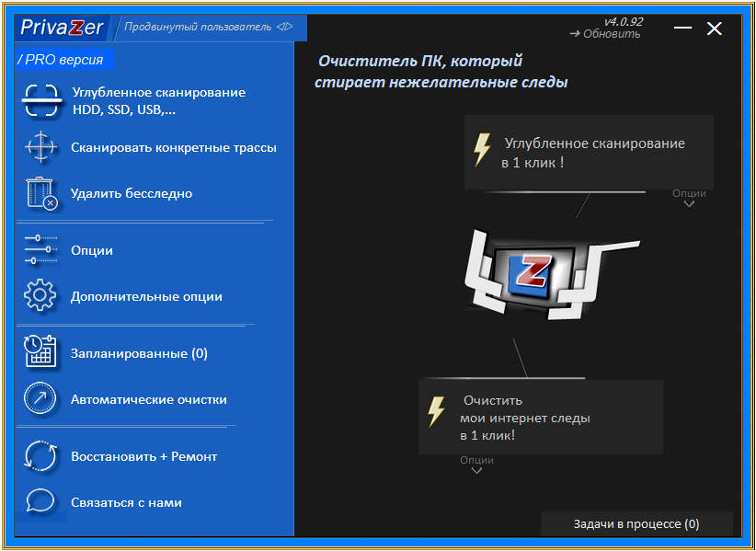Click the trash bin icon for traceless delete
Screen dimensions: 756x551
41,193
